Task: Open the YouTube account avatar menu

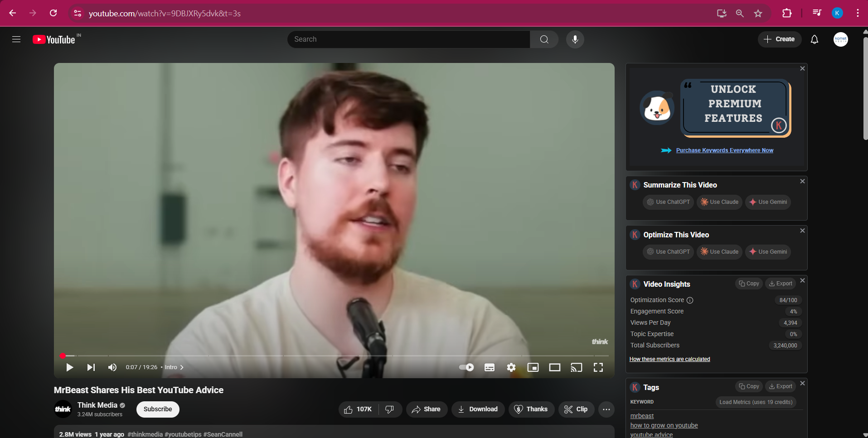Action: 841,39
